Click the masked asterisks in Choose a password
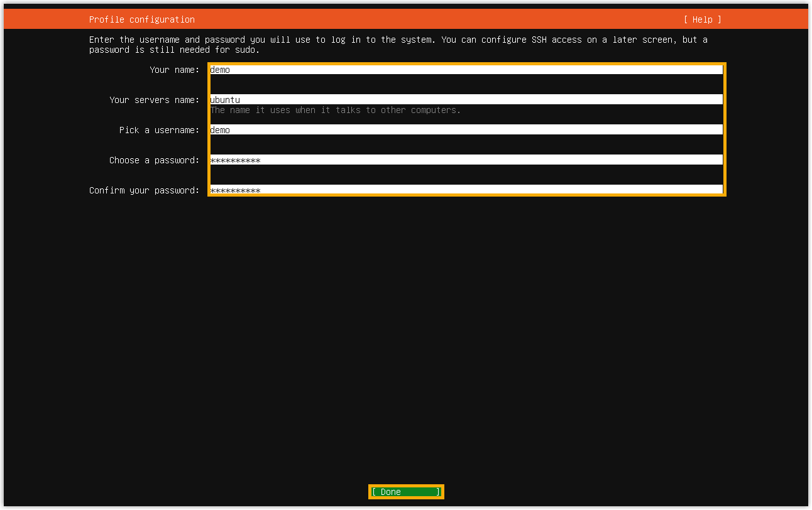 click(x=235, y=161)
